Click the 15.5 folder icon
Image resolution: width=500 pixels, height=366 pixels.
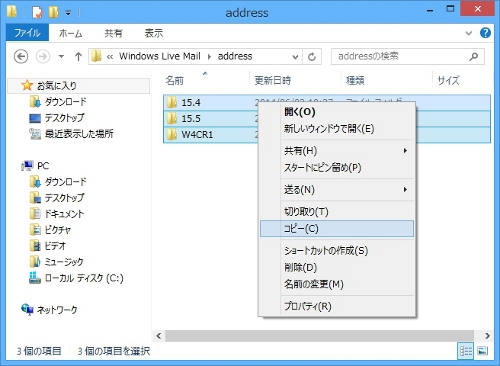click(172, 118)
